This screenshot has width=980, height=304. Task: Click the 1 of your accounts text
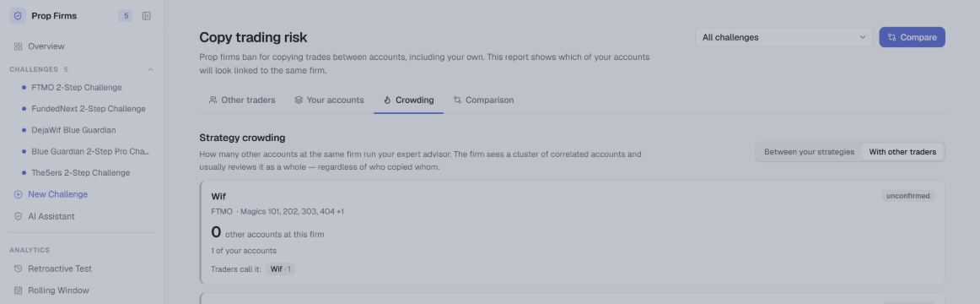[x=244, y=251]
